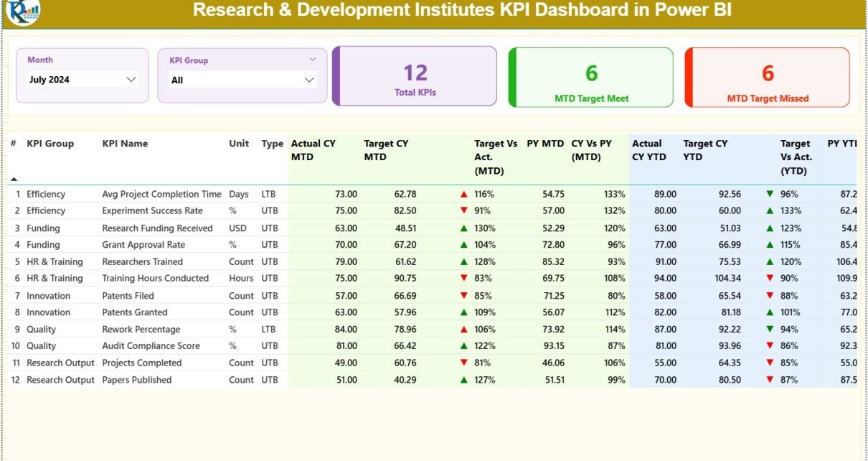Click the Actual CY MTD column header

[x=313, y=150]
